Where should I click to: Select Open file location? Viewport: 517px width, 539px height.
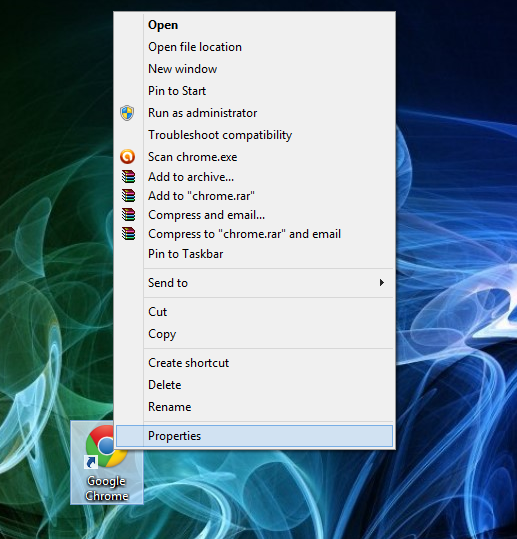click(x=254, y=47)
